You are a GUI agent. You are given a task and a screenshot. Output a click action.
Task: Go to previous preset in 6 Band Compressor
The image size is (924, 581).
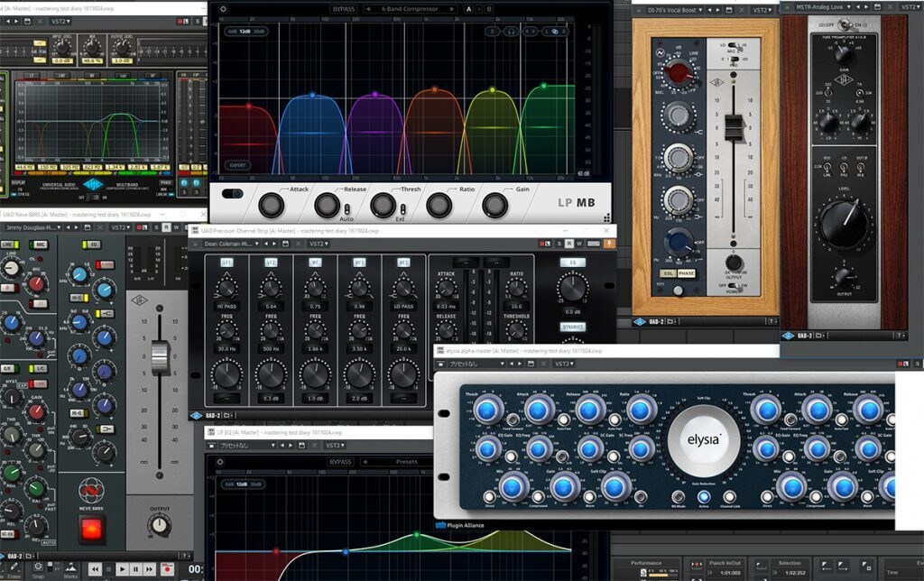368,9
